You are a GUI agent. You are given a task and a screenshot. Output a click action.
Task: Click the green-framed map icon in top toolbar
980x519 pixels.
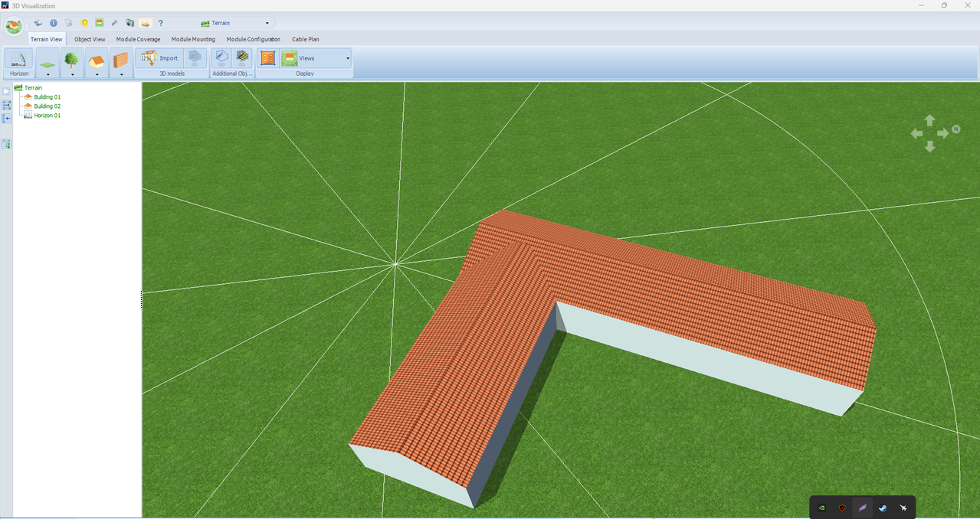(x=100, y=23)
